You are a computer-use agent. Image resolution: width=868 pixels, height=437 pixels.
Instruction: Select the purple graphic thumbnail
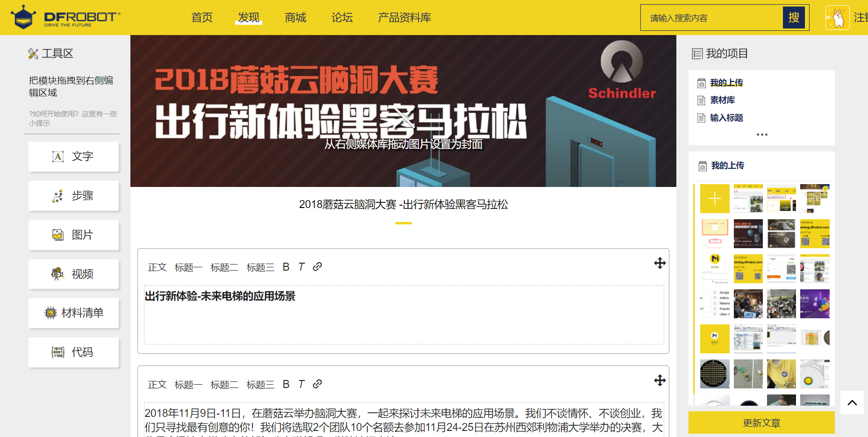pyautogui.click(x=815, y=304)
